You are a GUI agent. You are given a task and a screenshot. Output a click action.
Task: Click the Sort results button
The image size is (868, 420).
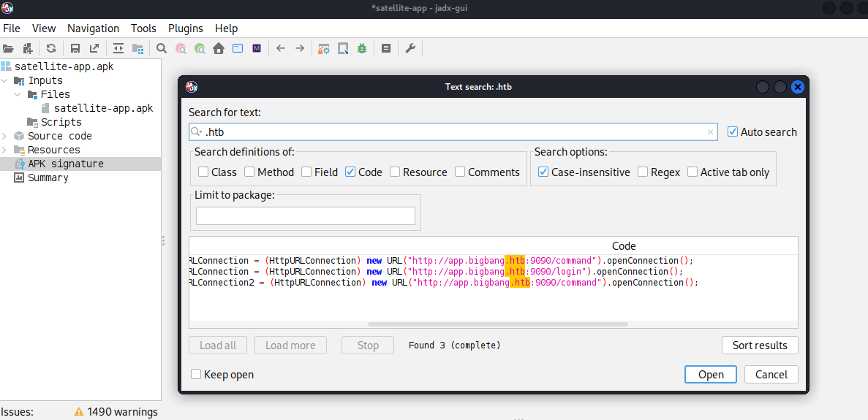point(760,345)
